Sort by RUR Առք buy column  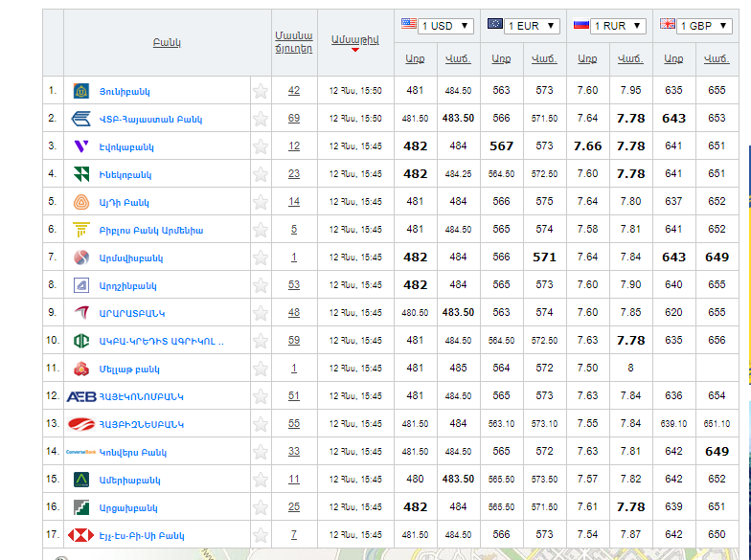(587, 59)
